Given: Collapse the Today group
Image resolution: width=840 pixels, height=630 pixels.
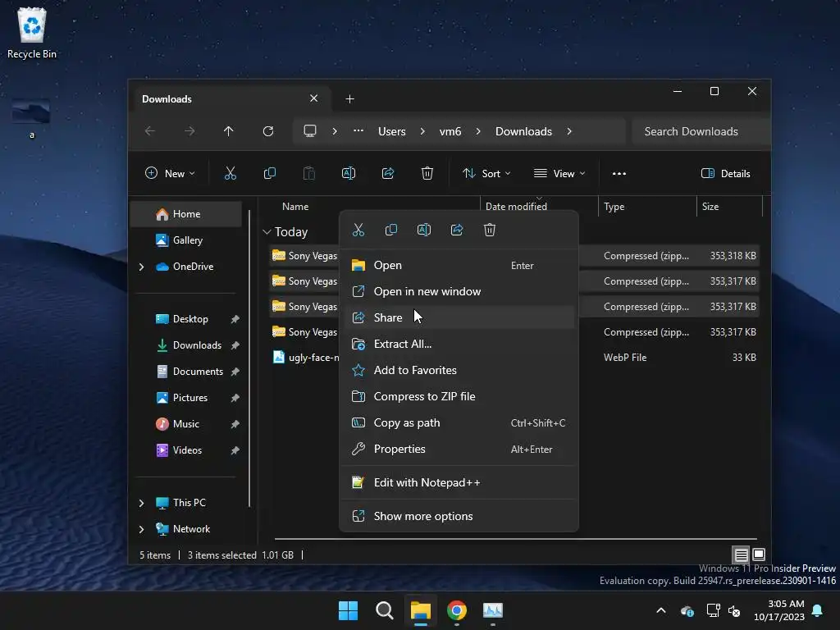Looking at the screenshot, I should [267, 232].
